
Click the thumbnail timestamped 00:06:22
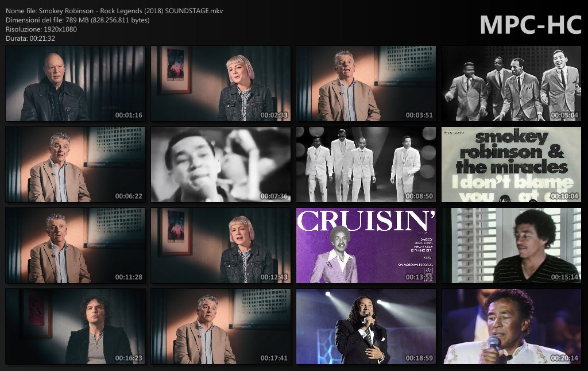75,165
